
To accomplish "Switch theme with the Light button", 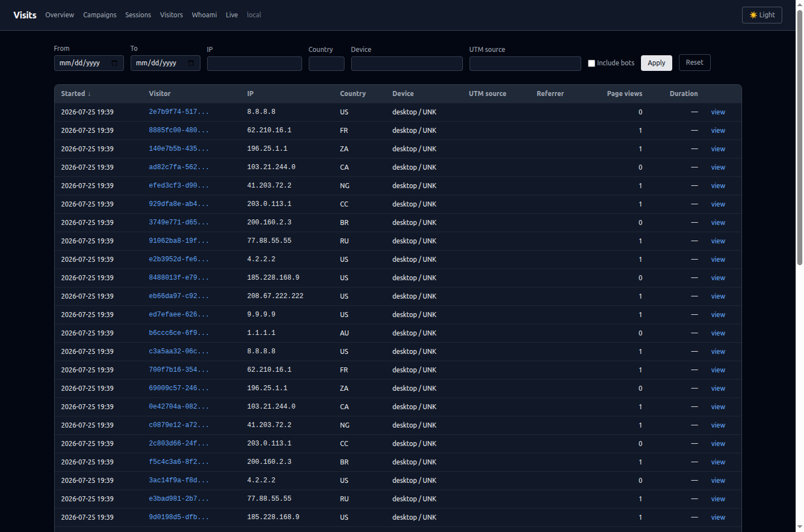I will 762,15.
